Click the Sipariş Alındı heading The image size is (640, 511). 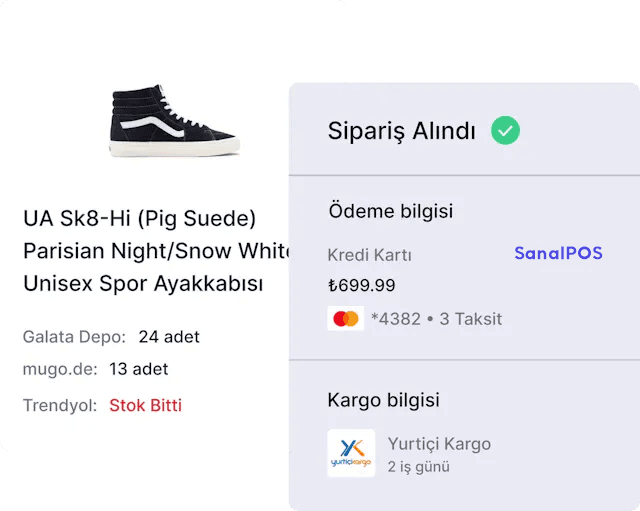pos(401,132)
